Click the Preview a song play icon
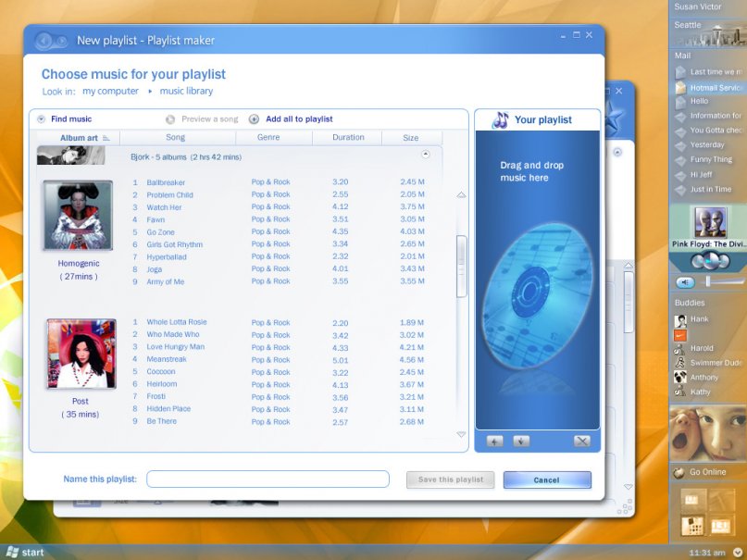This screenshot has width=747, height=560. tap(170, 119)
